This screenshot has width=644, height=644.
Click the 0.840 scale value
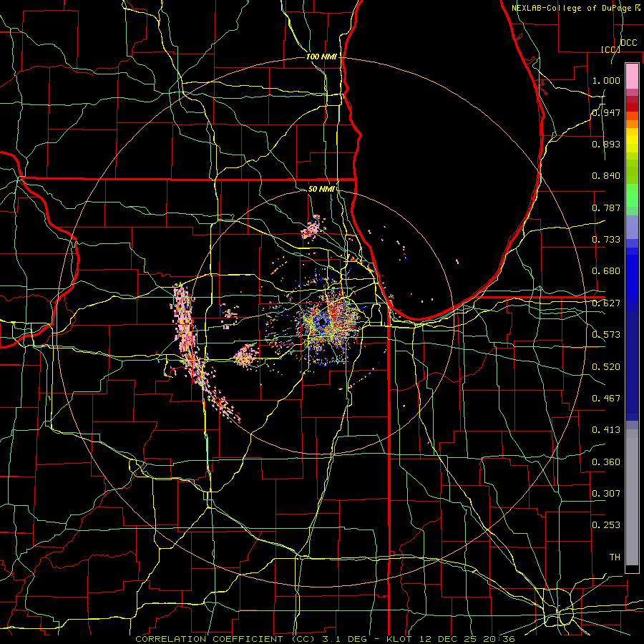[606, 176]
